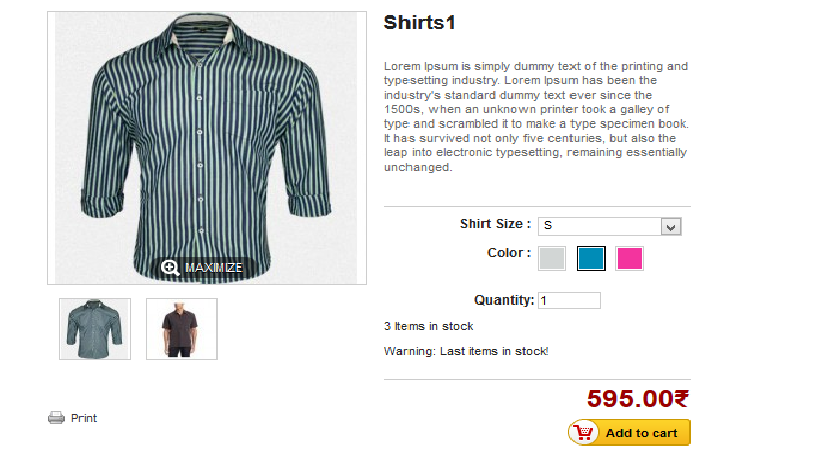Click the Shirt Size select box showing S
819x460 pixels.
pyautogui.click(x=610, y=226)
